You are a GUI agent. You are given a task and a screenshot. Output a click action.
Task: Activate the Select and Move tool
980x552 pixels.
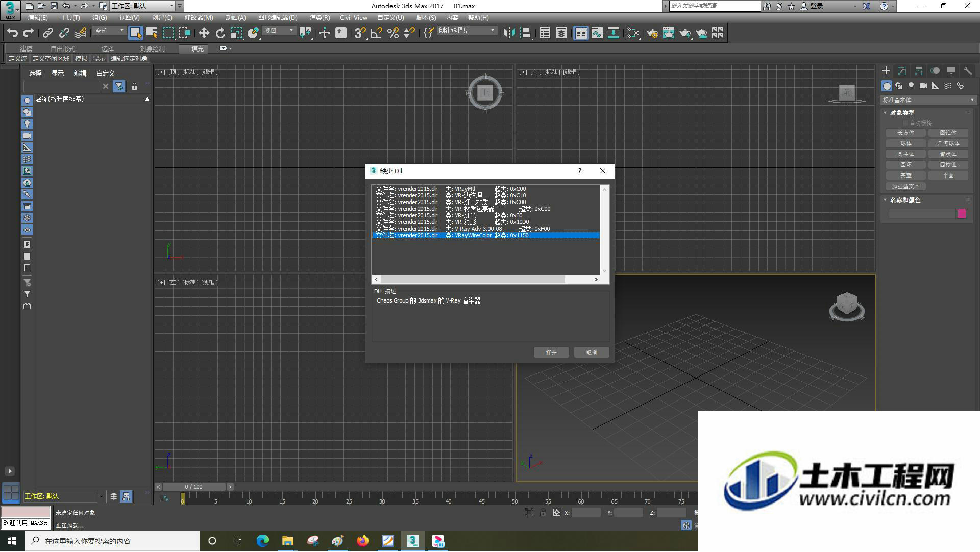click(204, 33)
